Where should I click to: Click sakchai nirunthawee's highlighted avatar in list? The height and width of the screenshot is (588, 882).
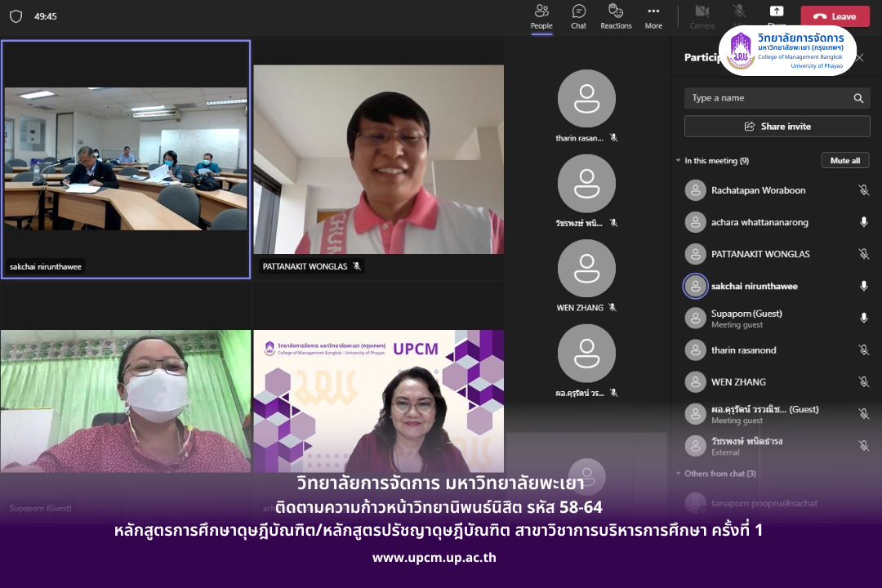click(695, 286)
